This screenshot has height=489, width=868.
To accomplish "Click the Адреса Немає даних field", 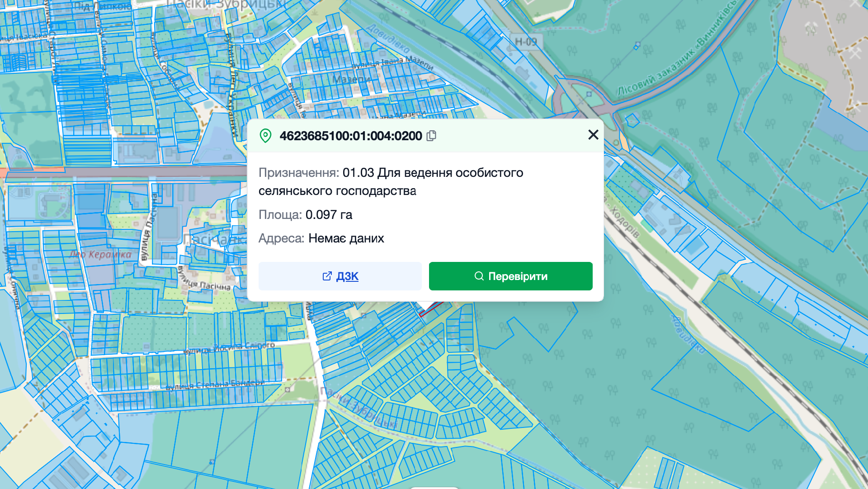I will tap(321, 238).
